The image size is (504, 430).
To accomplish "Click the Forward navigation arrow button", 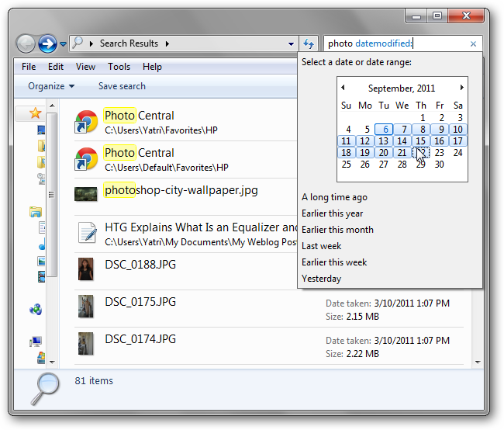I will [x=47, y=44].
